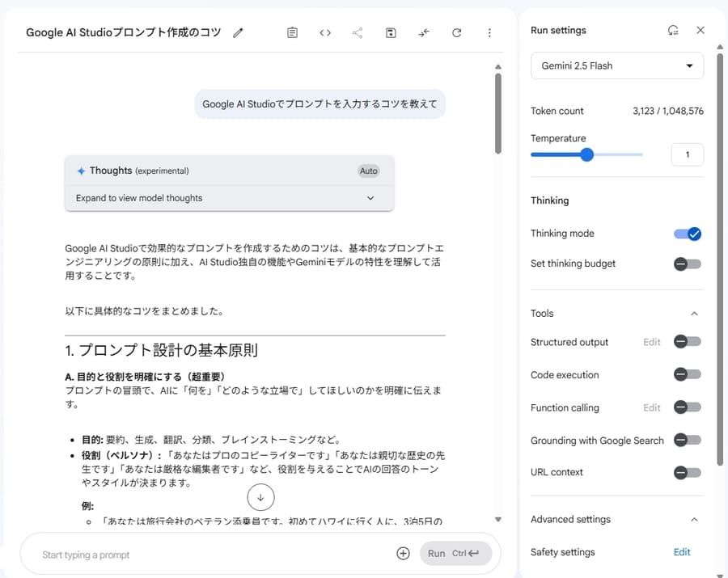The width and height of the screenshot is (728, 578).
Task: Collapse the Tools section
Action: tap(694, 314)
